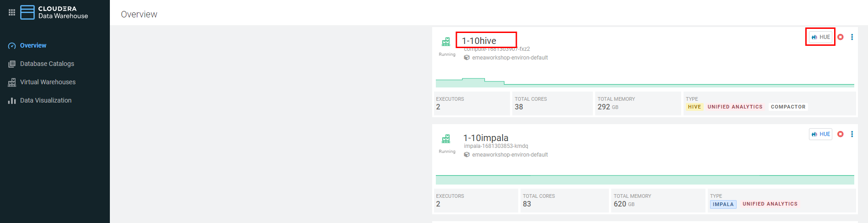Click the 1-10hive database catalog cube icon
This screenshot has width=868, height=223.
tap(467, 58)
